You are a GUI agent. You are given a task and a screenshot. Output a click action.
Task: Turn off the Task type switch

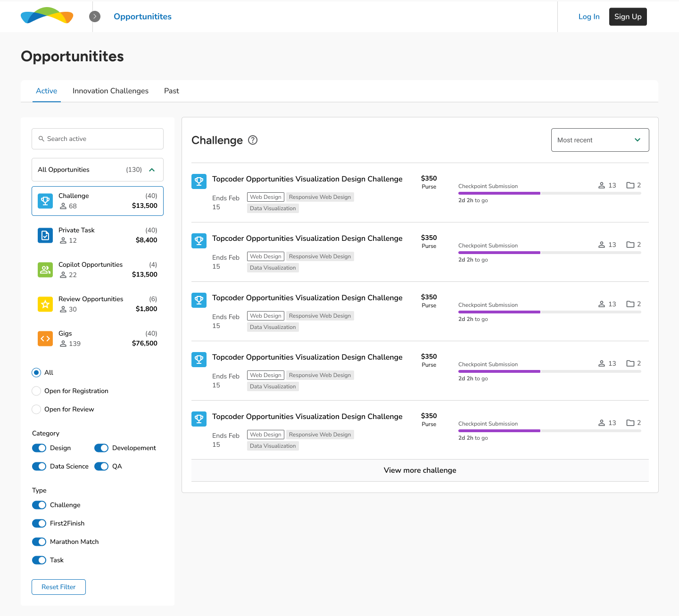(x=39, y=560)
